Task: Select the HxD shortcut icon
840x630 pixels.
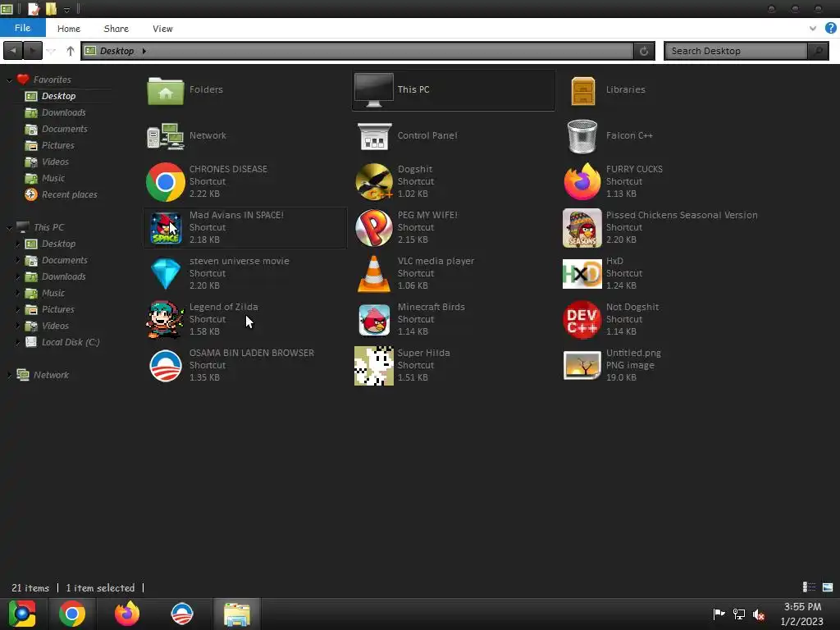Action: coord(582,274)
